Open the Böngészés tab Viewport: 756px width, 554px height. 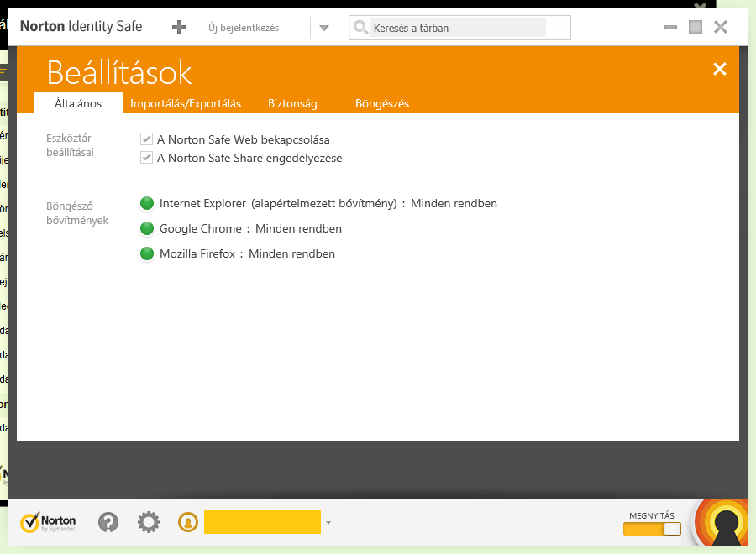[x=382, y=103]
